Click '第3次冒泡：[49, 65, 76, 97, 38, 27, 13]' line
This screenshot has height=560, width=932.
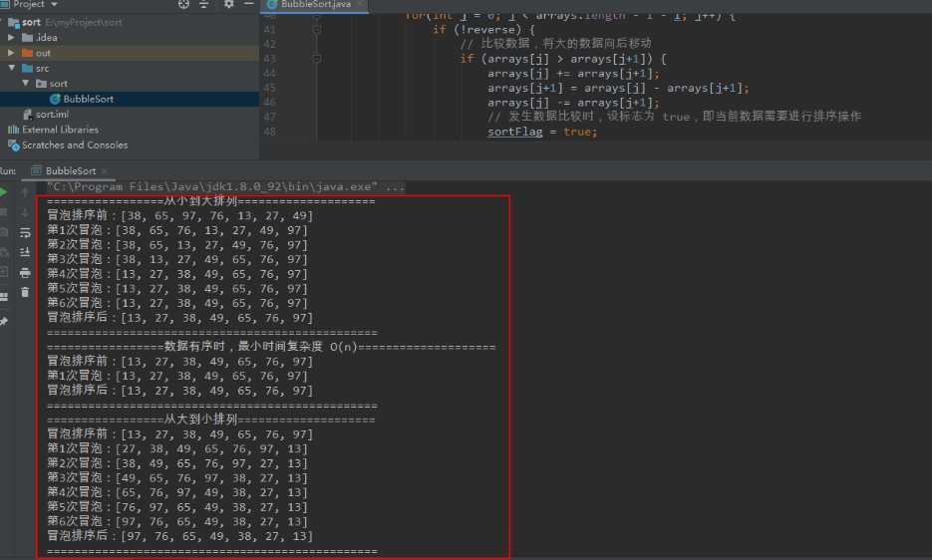pyautogui.click(x=177, y=478)
